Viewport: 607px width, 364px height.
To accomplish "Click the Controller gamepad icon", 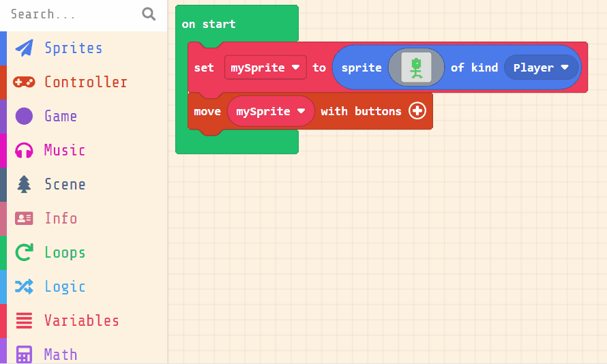I will (24, 82).
